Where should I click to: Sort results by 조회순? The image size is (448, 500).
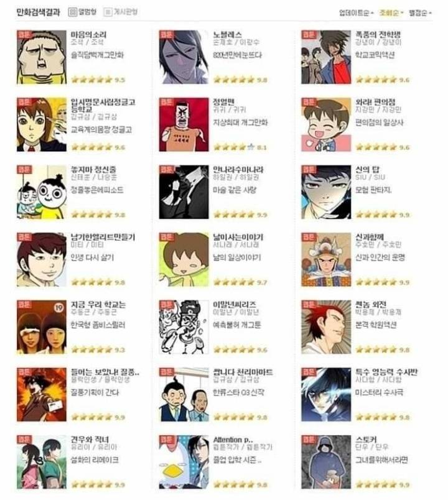tap(391, 13)
